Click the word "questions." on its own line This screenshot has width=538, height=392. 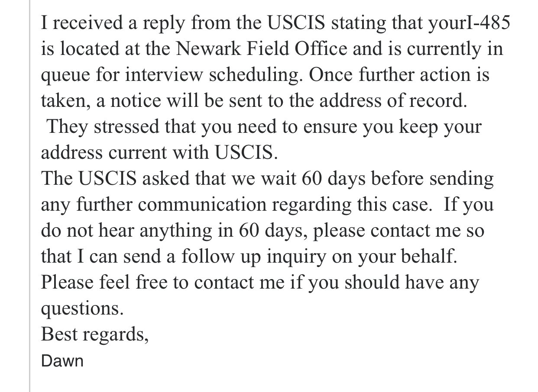80,308
